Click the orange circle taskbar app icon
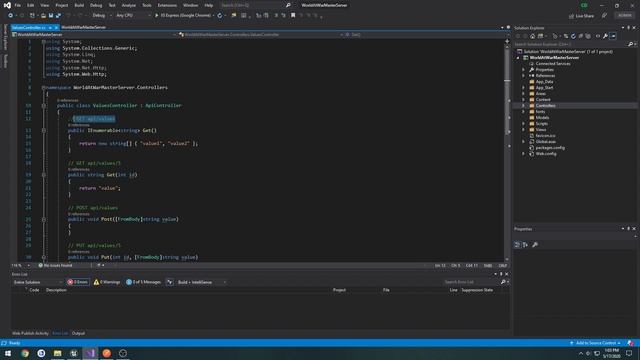Viewport: 640px width, 360px height. [107, 353]
